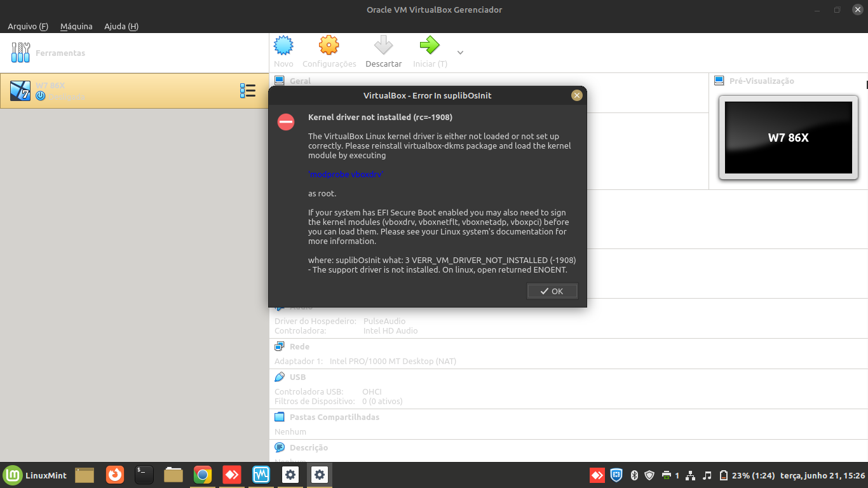Screen dimensions: 868x488
Task: Open the Máquina menu
Action: click(x=76, y=26)
